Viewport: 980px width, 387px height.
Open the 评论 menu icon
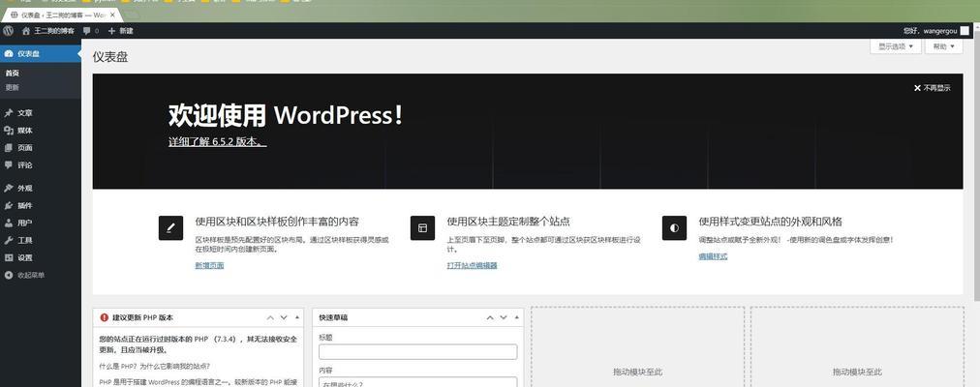click(8, 165)
